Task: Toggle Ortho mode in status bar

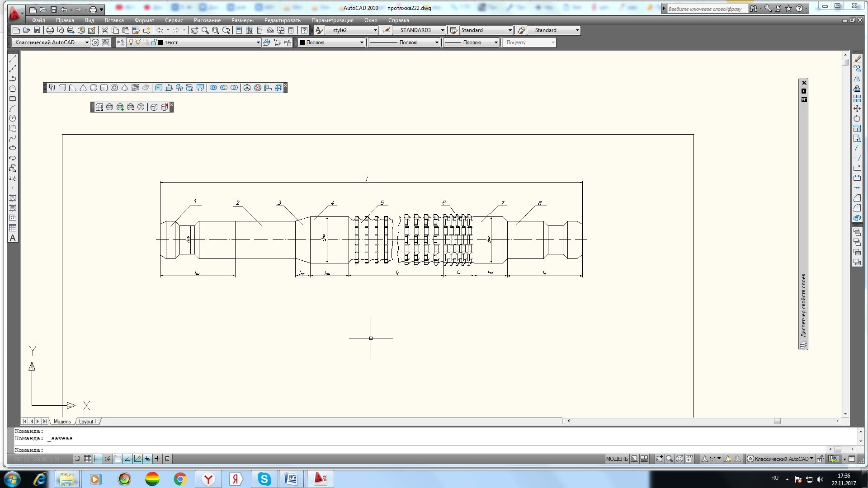Action: [98, 459]
